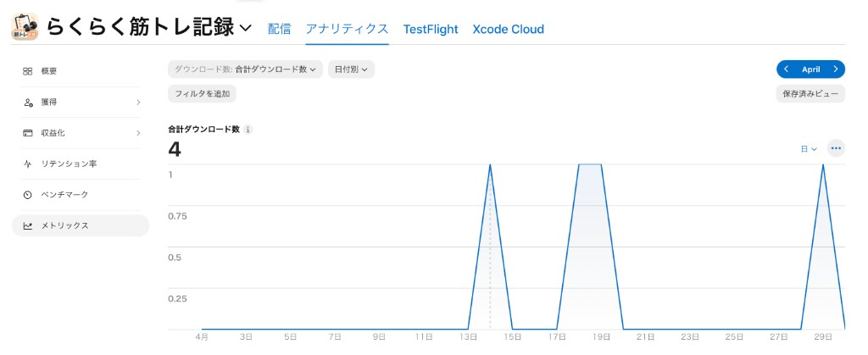Image resolution: width=868 pixels, height=355 pixels.
Task: Click the ベンチマーク clock icon
Action: 28,195
